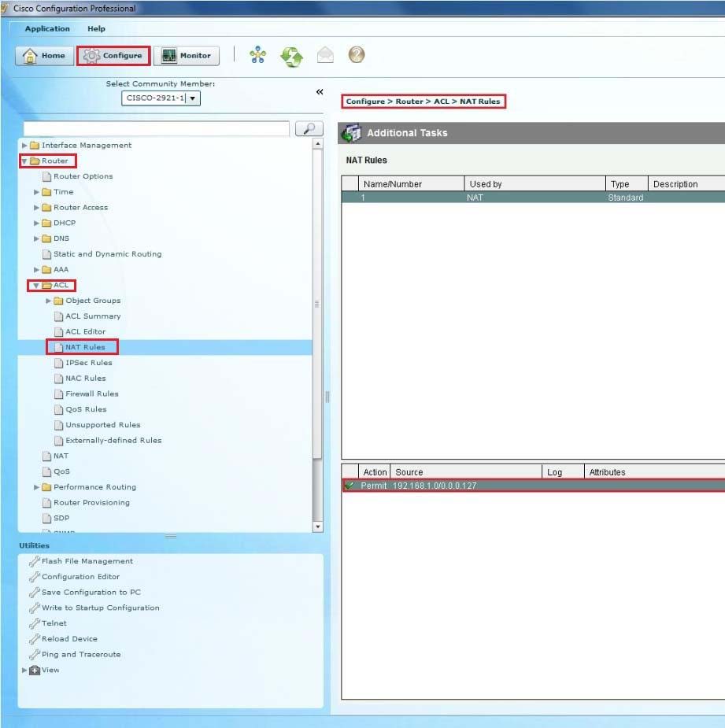Launch the Telnet utility
Viewport: 725px width, 728px height.
pos(54,623)
